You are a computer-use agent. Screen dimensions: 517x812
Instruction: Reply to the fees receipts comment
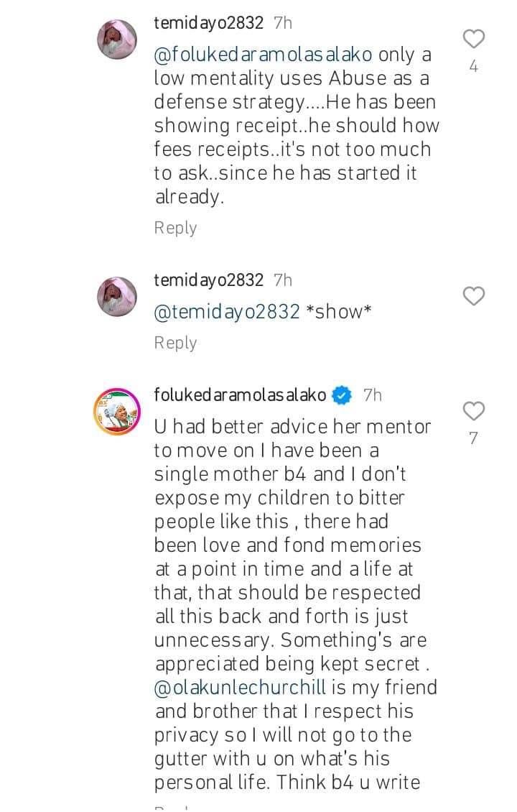[x=175, y=228]
